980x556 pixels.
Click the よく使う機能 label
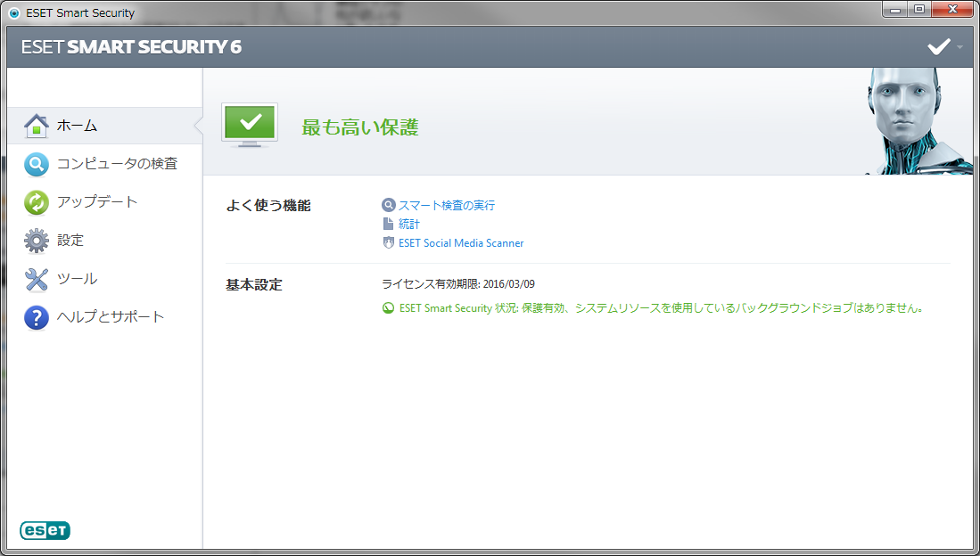[268, 206]
